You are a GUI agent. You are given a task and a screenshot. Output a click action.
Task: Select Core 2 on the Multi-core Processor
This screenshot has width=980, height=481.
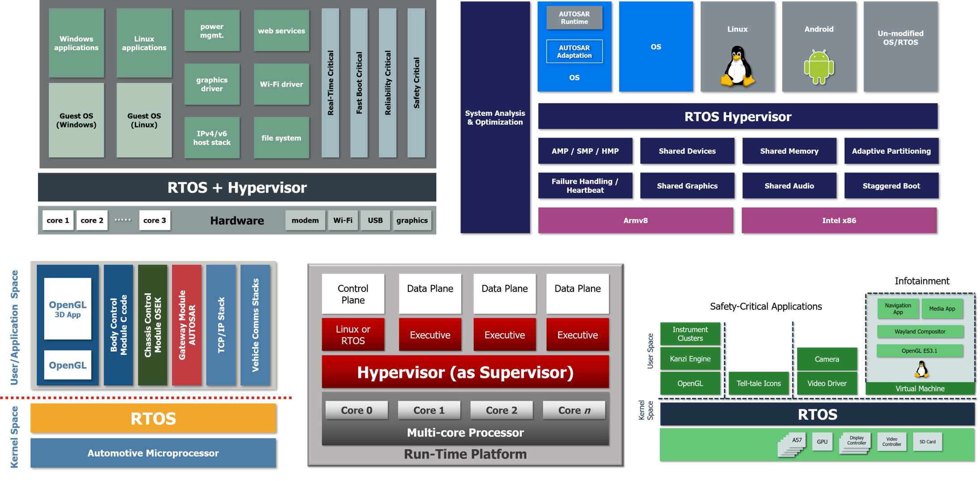click(502, 410)
